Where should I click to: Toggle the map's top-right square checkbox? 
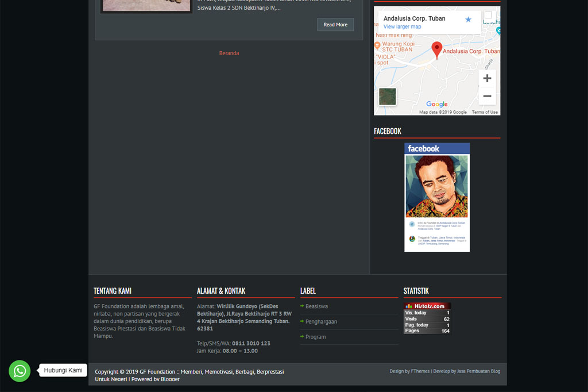coord(488,16)
